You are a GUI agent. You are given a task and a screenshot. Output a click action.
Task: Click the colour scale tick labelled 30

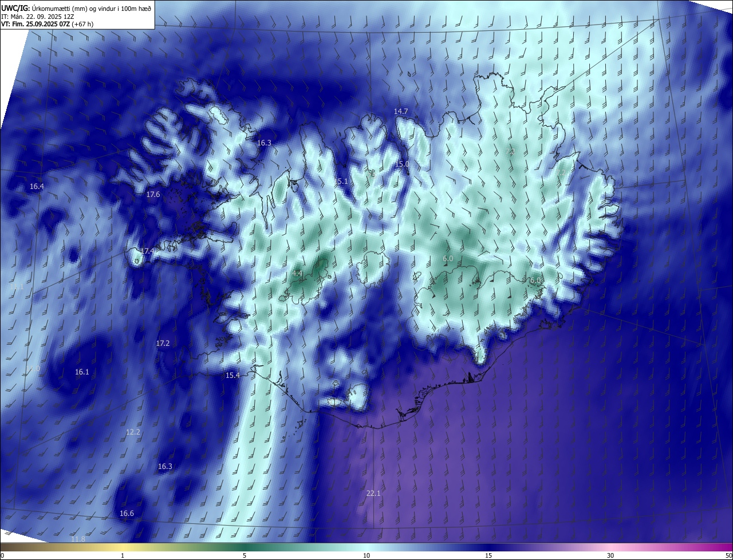click(x=610, y=555)
